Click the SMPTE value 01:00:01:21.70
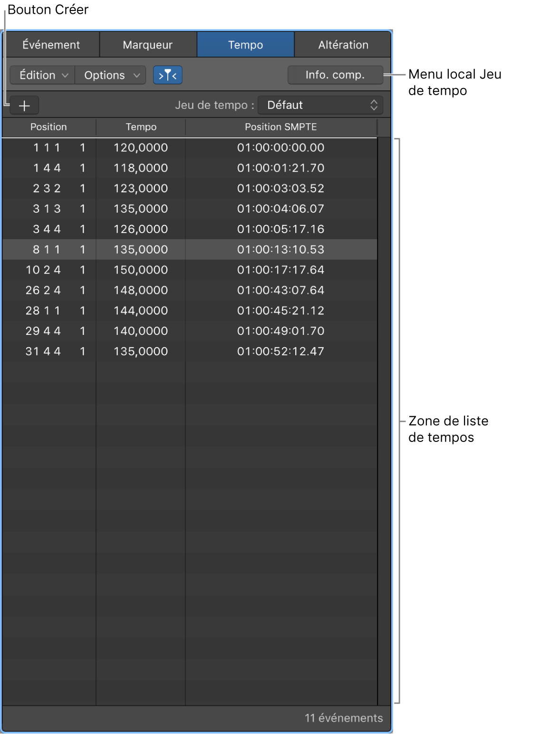Screen dimensions: 560x734 tap(280, 167)
